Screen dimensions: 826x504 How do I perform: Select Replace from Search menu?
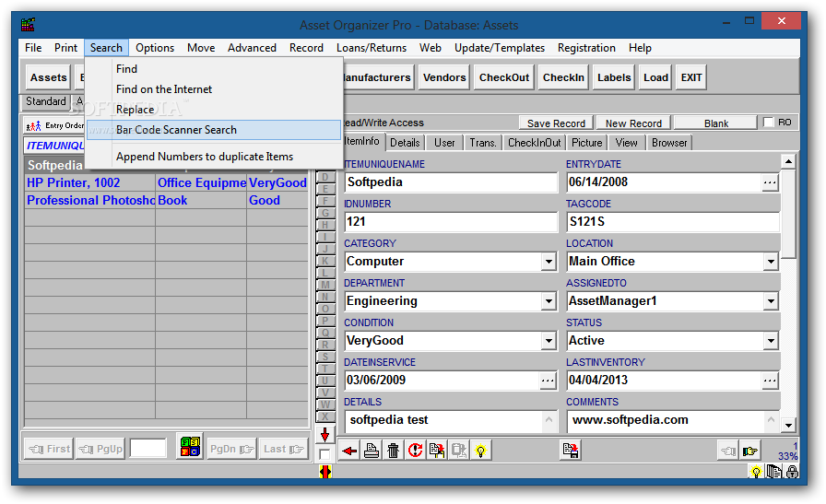pyautogui.click(x=214, y=110)
